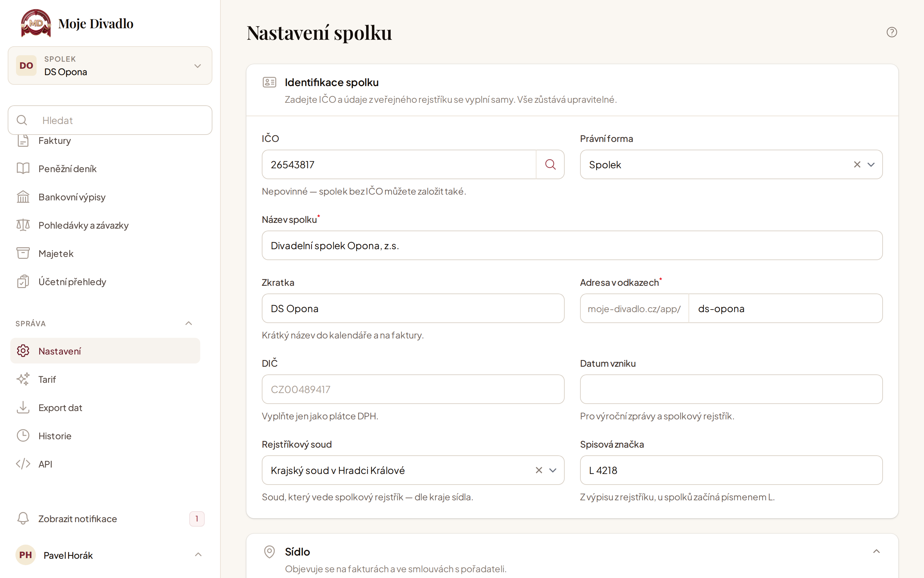This screenshot has width=924, height=578.
Task: Click the ds-opona address slug field
Action: [x=785, y=309]
